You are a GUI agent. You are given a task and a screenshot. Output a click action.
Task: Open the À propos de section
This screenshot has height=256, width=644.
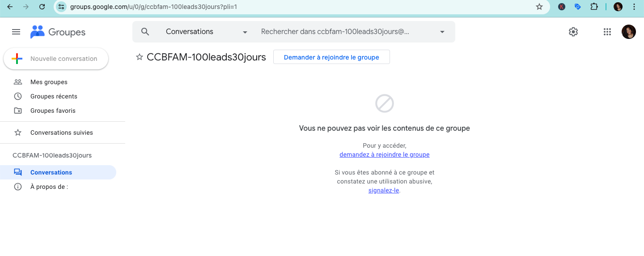(x=49, y=187)
